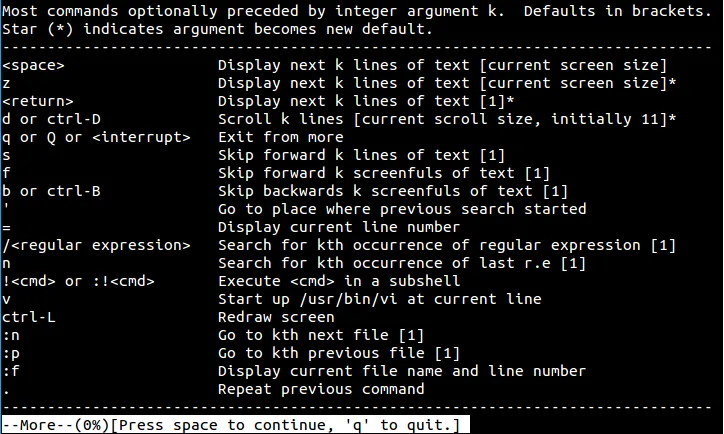This screenshot has height=434, width=724.
Task: Click the ':p' previous file command
Action: pos(11,353)
